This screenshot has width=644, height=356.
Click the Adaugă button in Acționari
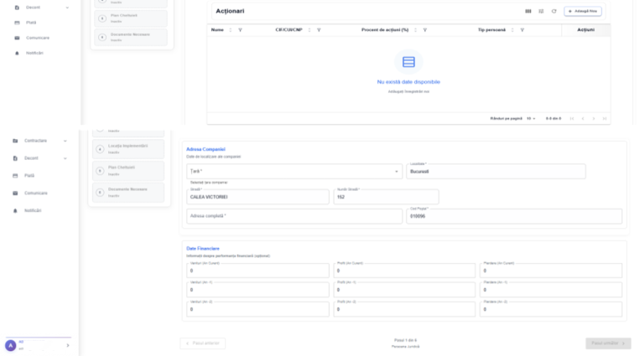click(x=583, y=11)
